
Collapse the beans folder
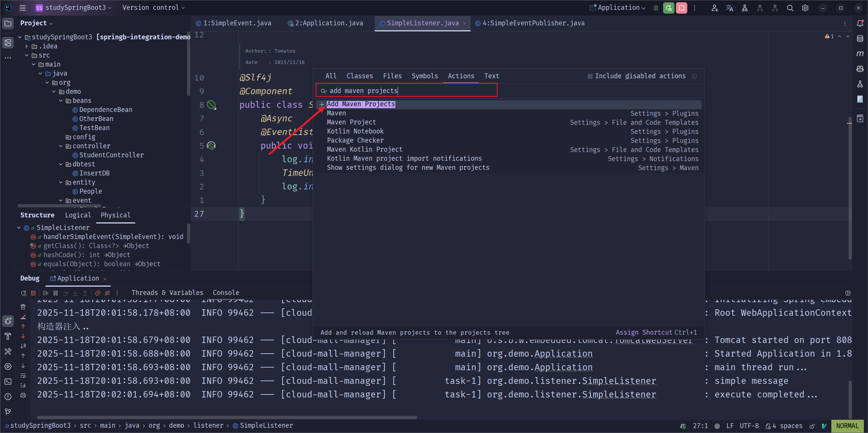(x=61, y=101)
